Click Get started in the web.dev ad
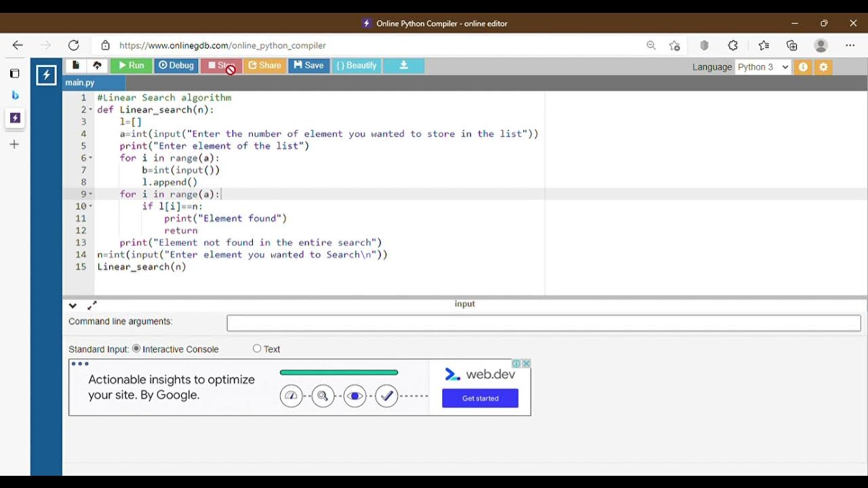The width and height of the screenshot is (868, 488). (x=480, y=398)
